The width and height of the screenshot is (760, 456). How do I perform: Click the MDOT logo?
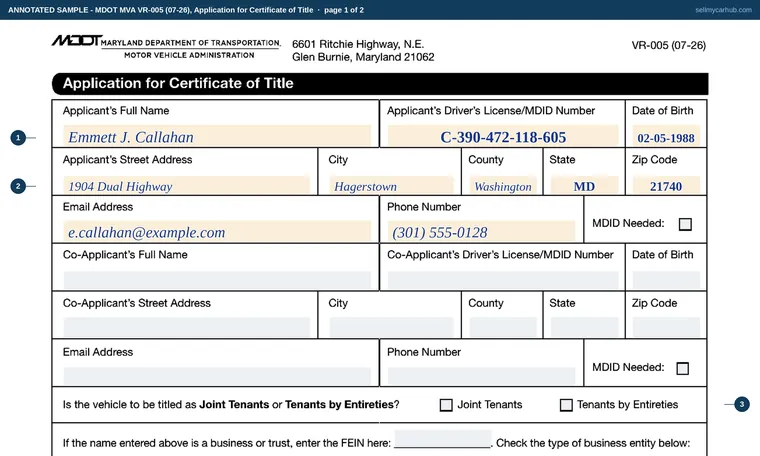(77, 41)
